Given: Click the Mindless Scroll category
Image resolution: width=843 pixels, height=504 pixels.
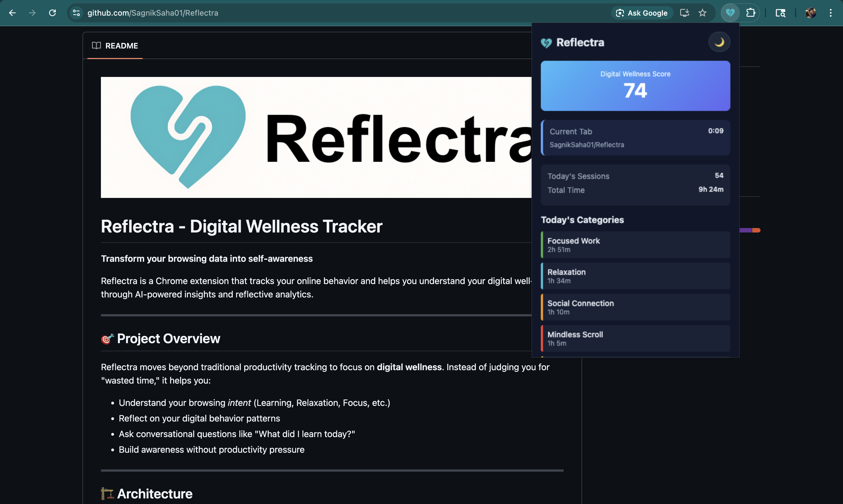Looking at the screenshot, I should [635, 338].
